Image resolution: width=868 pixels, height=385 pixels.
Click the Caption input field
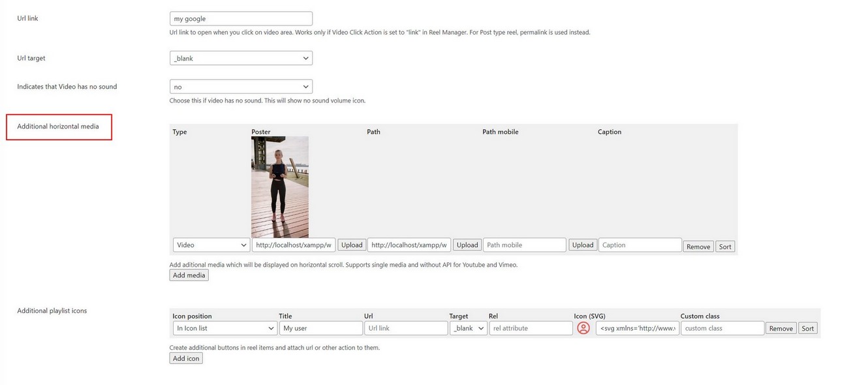click(x=640, y=245)
